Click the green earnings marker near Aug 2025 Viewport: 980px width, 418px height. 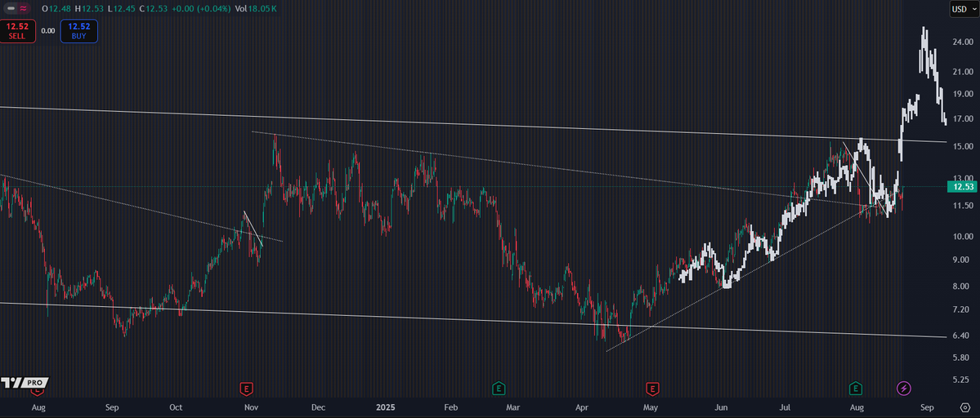pos(856,387)
